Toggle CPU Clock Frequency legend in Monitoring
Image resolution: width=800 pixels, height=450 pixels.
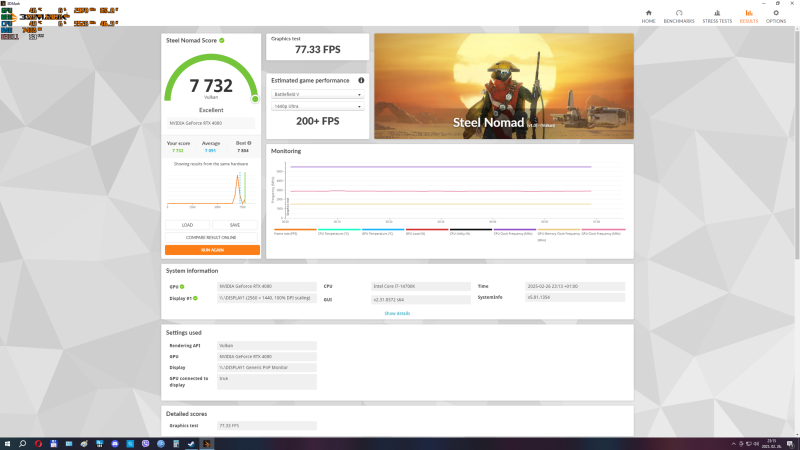pyautogui.click(x=513, y=233)
